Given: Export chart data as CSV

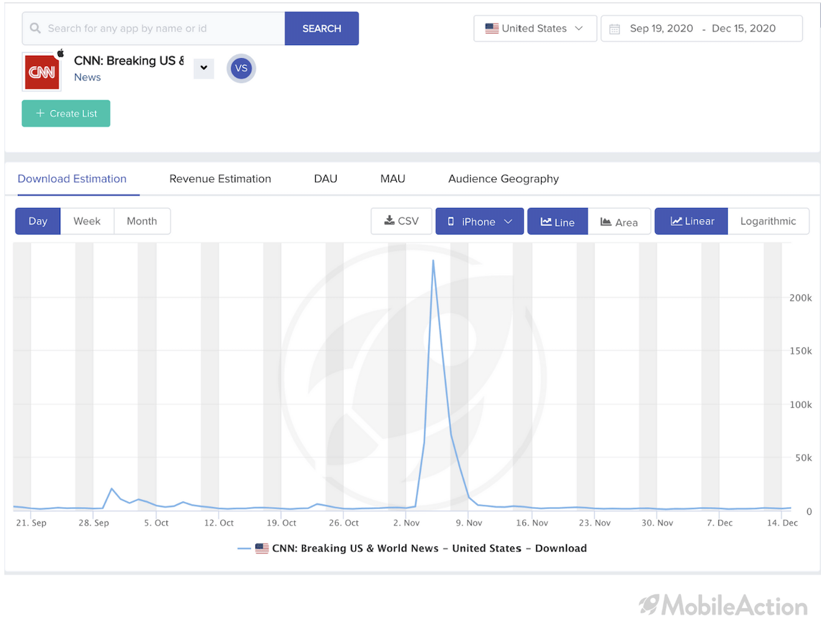Looking at the screenshot, I should tap(402, 222).
